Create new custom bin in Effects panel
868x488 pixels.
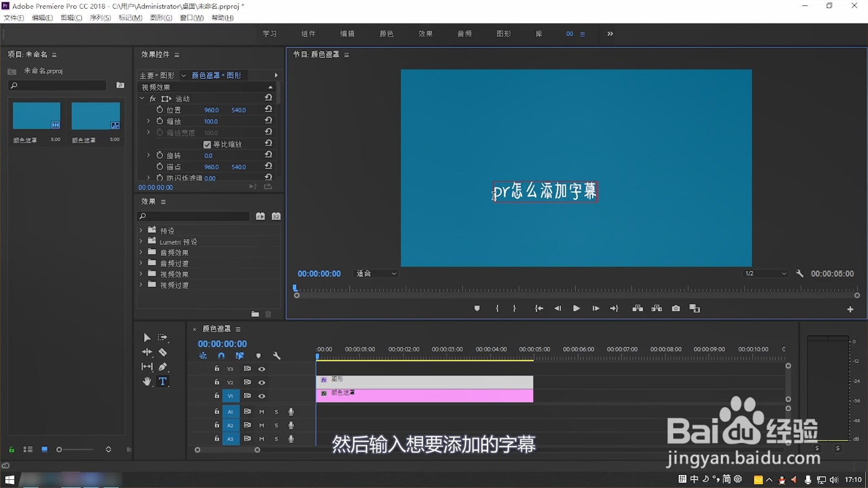(255, 314)
